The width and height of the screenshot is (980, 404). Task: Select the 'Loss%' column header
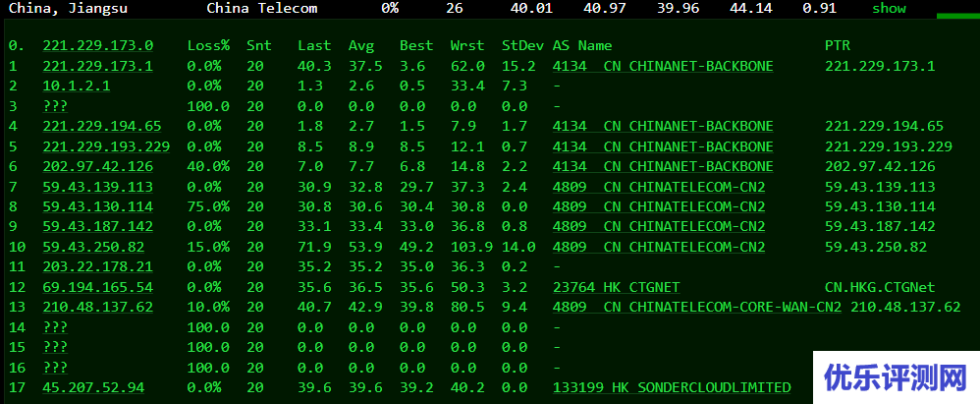click(x=208, y=45)
